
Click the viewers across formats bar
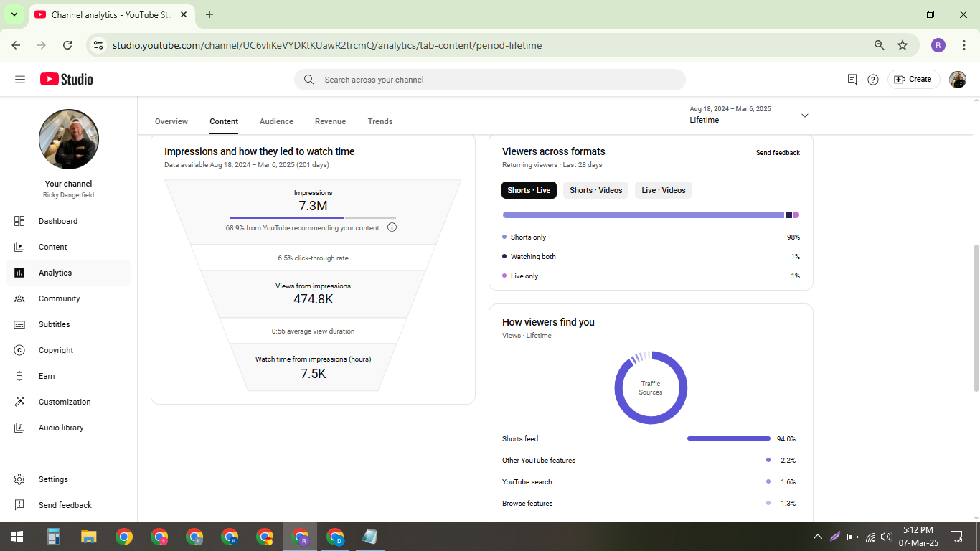coord(651,215)
